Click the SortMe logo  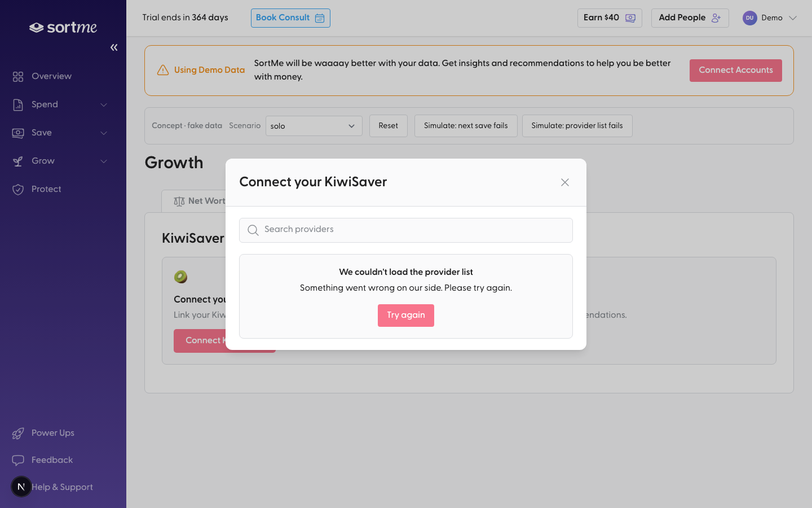[x=63, y=27]
